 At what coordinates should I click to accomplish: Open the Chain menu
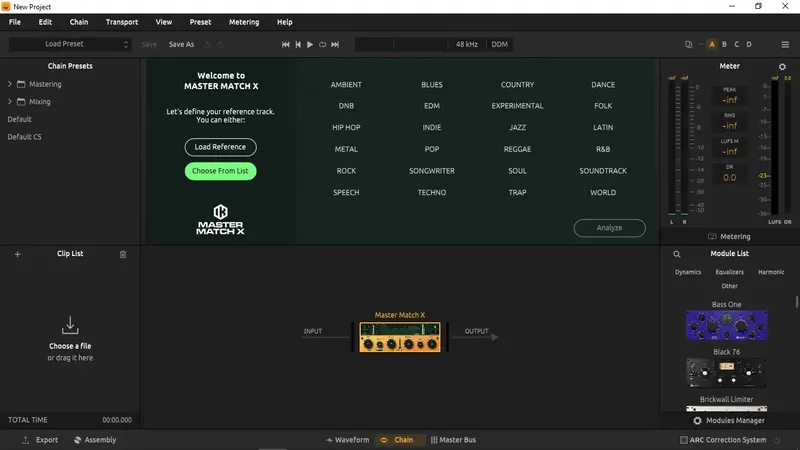coord(79,22)
